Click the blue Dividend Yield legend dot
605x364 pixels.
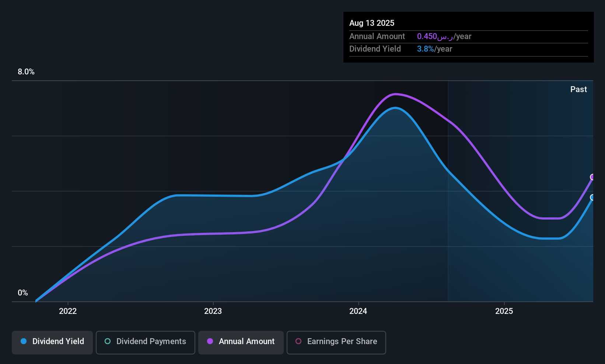coord(24,341)
